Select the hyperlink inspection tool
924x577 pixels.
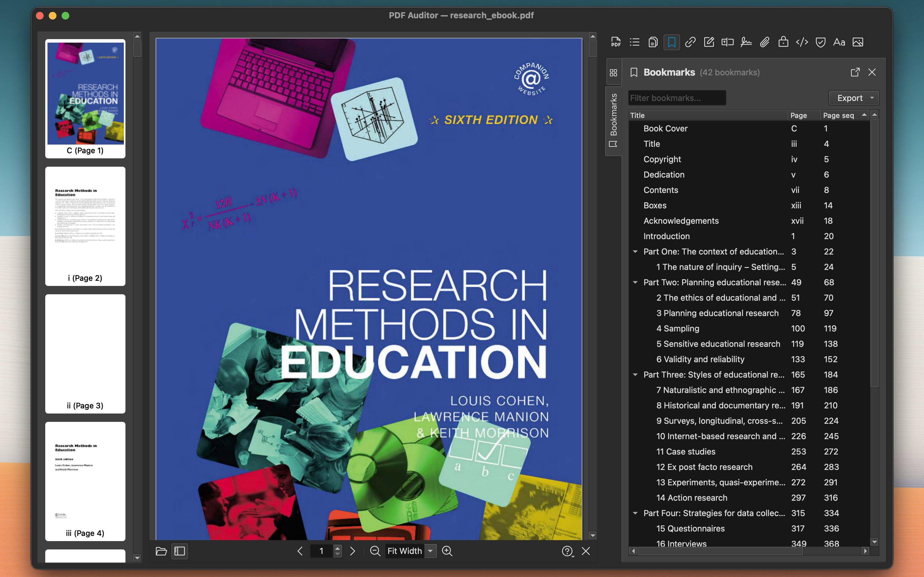click(x=690, y=42)
